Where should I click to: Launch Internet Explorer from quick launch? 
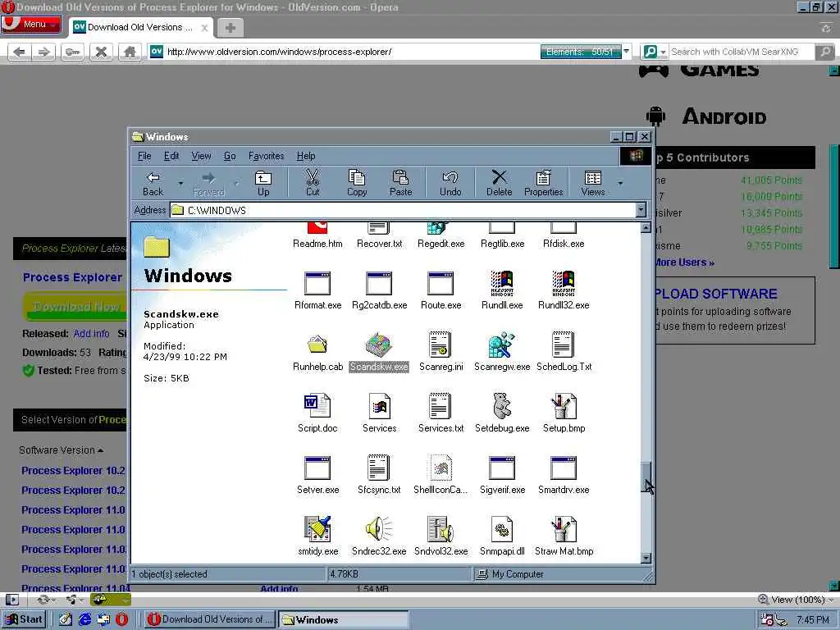84,619
